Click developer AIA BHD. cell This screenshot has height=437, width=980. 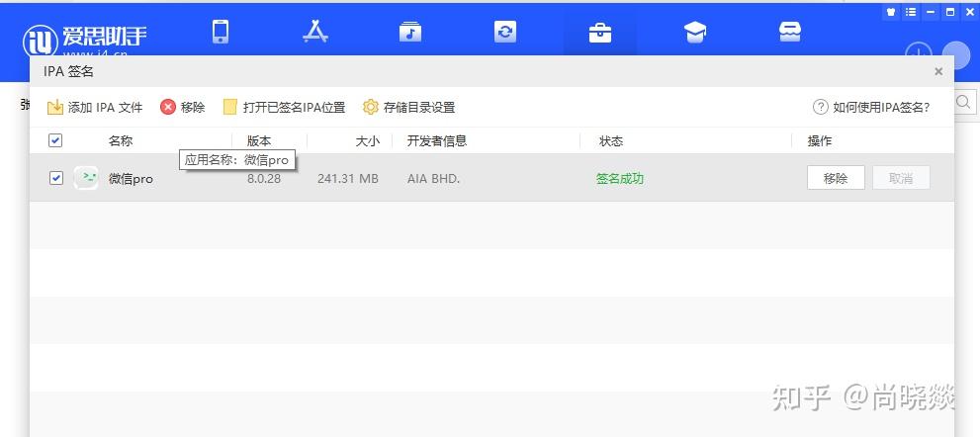pyautogui.click(x=434, y=179)
